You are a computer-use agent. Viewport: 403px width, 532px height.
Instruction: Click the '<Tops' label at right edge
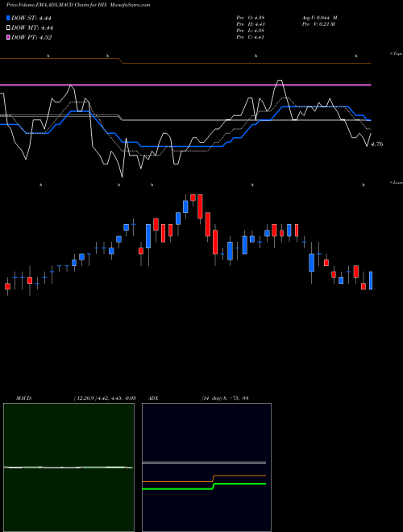click(x=396, y=54)
